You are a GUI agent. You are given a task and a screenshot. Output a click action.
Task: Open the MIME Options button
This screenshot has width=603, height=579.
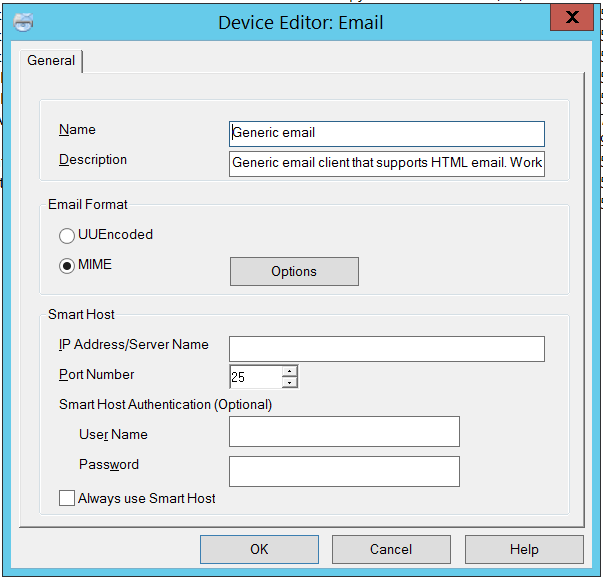click(294, 272)
